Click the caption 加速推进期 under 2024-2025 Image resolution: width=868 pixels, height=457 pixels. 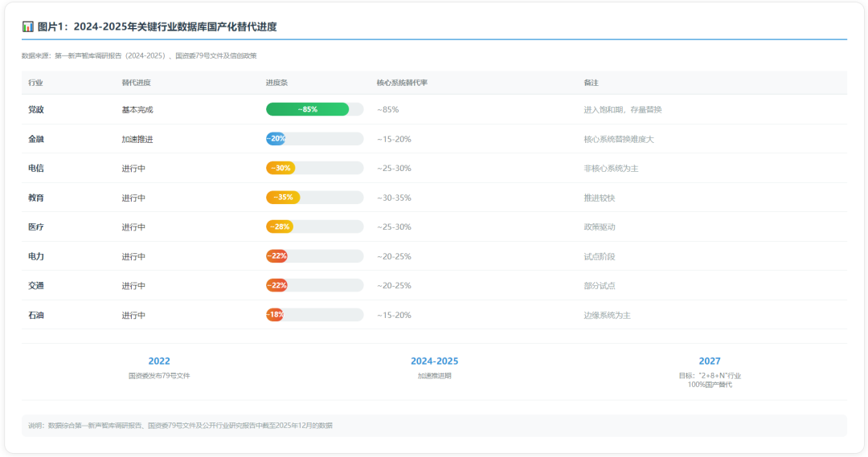[x=435, y=376]
